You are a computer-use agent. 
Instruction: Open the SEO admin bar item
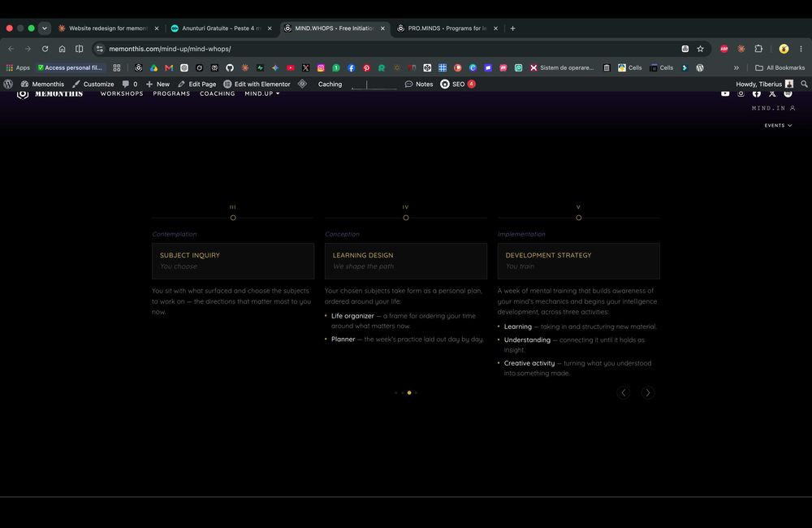coord(458,84)
